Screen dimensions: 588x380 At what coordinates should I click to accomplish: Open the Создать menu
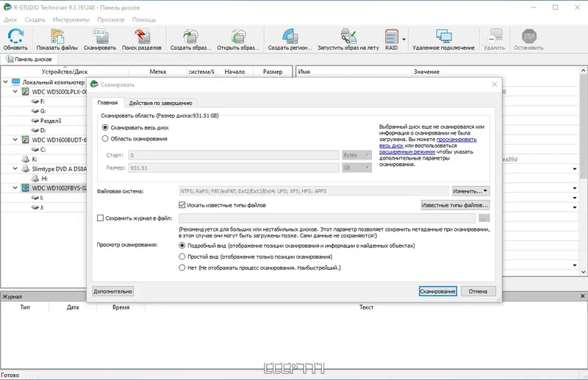(35, 20)
